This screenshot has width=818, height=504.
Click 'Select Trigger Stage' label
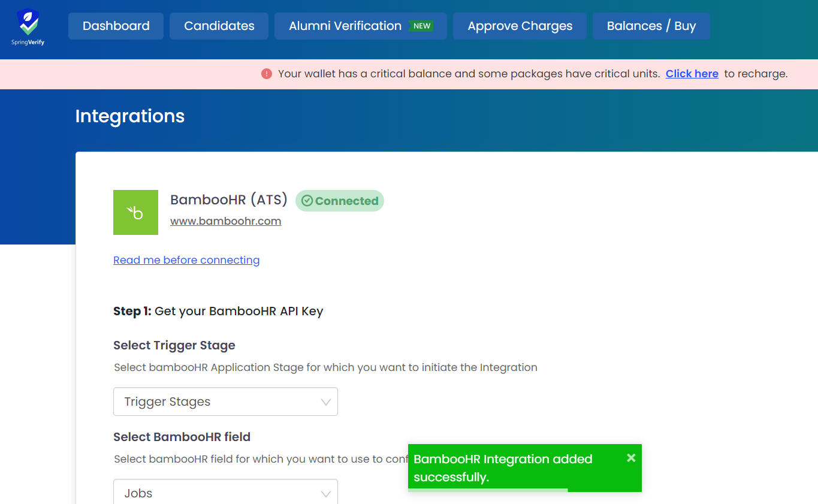point(174,345)
